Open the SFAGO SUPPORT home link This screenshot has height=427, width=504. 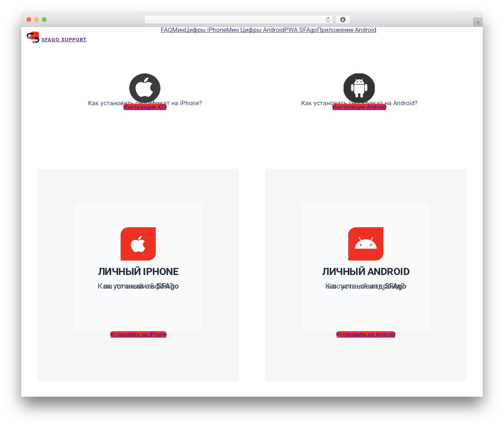(64, 40)
